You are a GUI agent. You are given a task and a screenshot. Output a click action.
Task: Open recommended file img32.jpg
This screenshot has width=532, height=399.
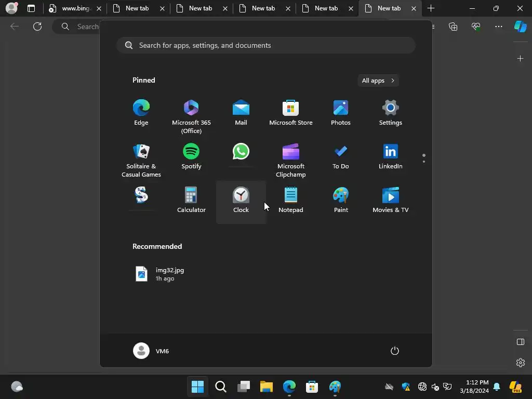click(x=160, y=274)
